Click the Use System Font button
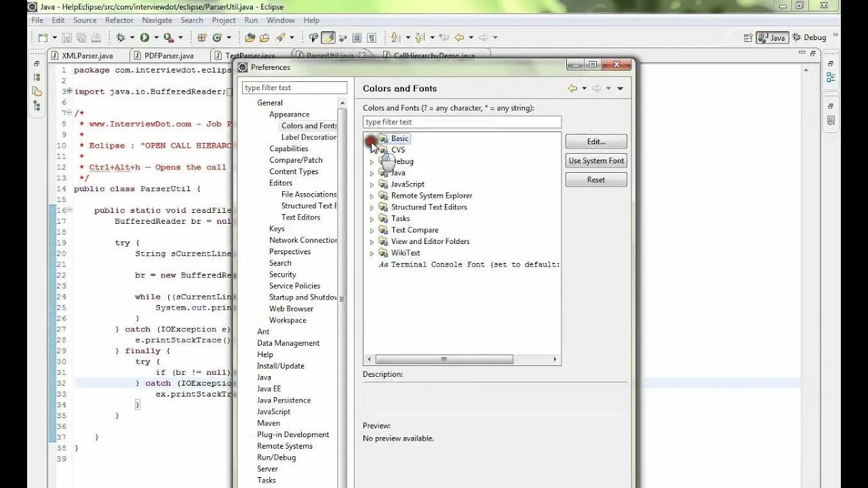Screen dimensions: 868x488 [596, 161]
